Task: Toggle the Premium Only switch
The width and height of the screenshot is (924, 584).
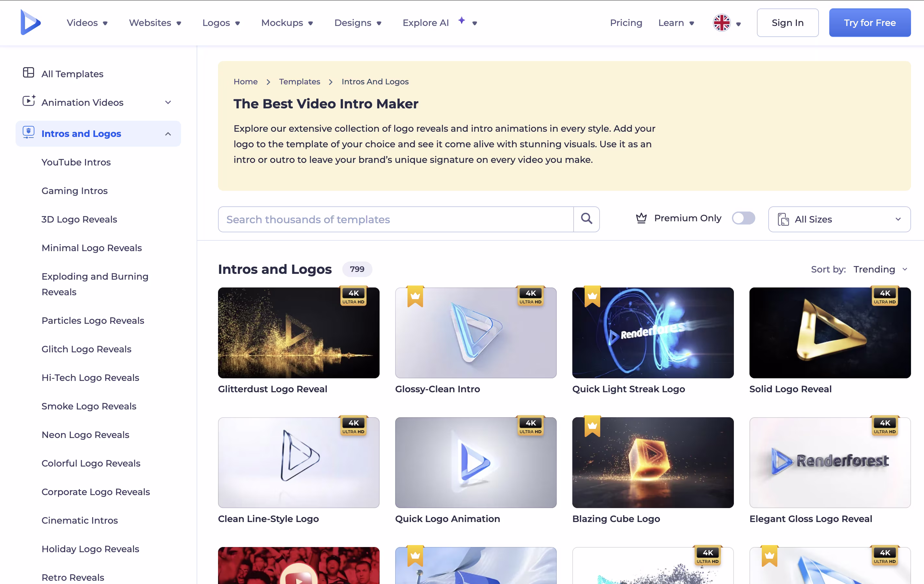Action: 743,218
